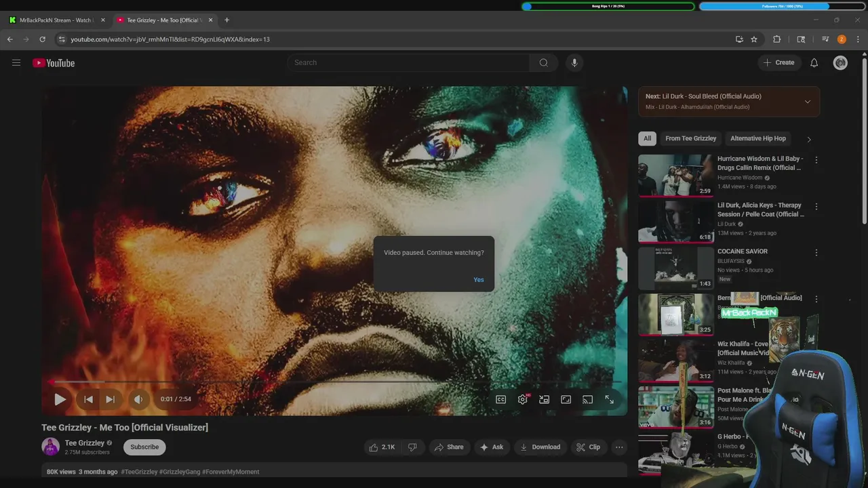Select the All filter chip
Viewport: 868px width, 488px height.
pyautogui.click(x=647, y=138)
